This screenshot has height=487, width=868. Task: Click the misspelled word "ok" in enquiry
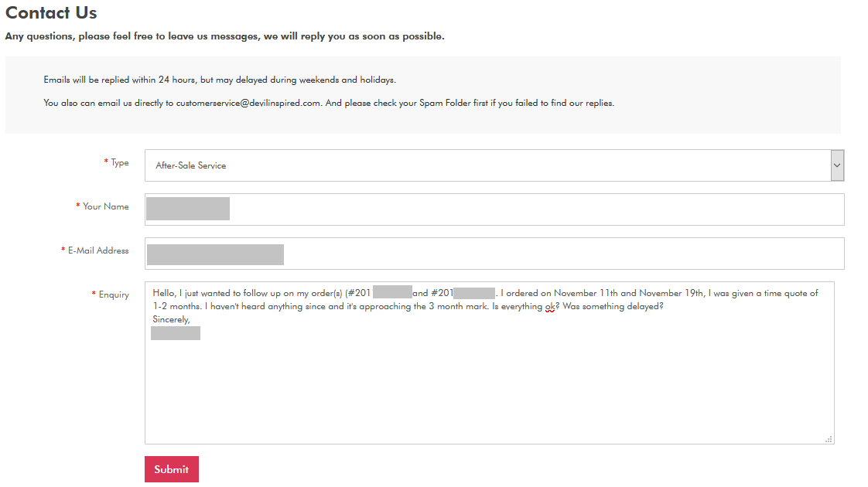549,306
